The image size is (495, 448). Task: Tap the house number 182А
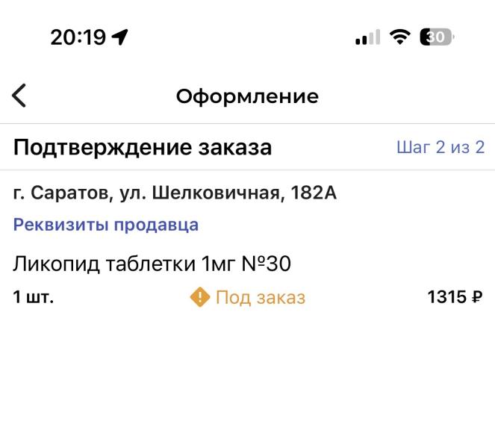click(313, 193)
